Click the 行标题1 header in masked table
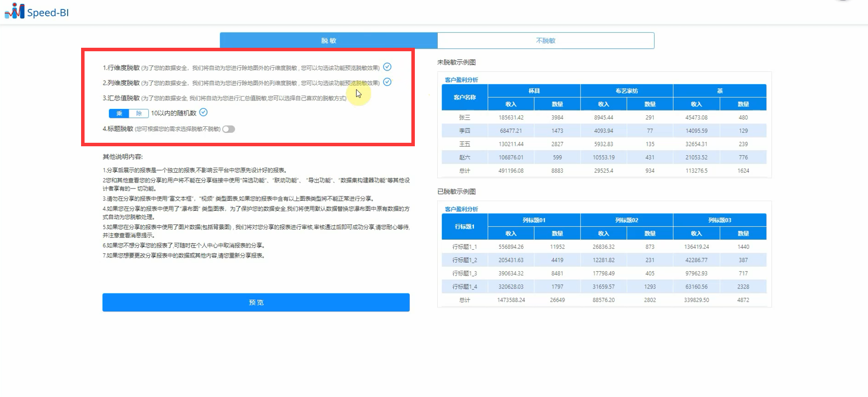Screen dimensions: 868x397 [x=465, y=227]
